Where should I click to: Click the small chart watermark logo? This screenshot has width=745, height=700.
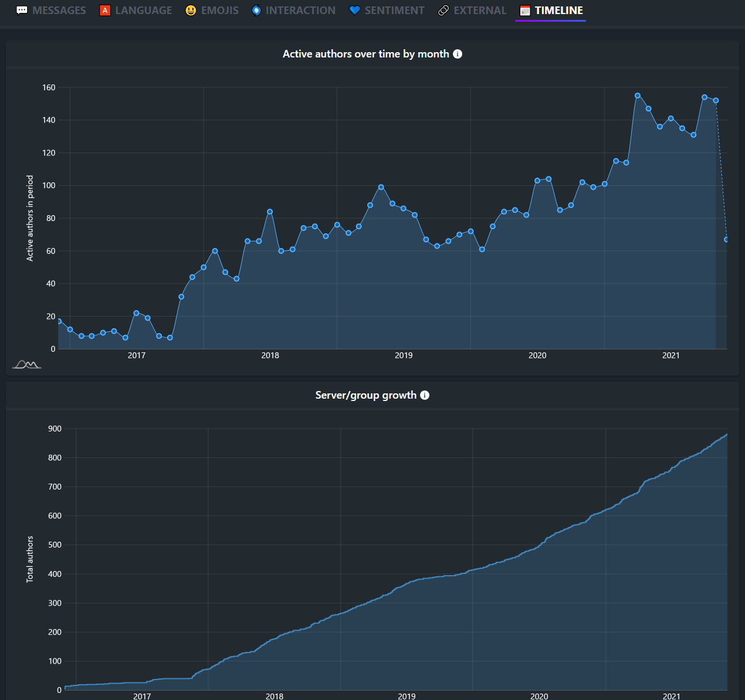click(x=26, y=365)
